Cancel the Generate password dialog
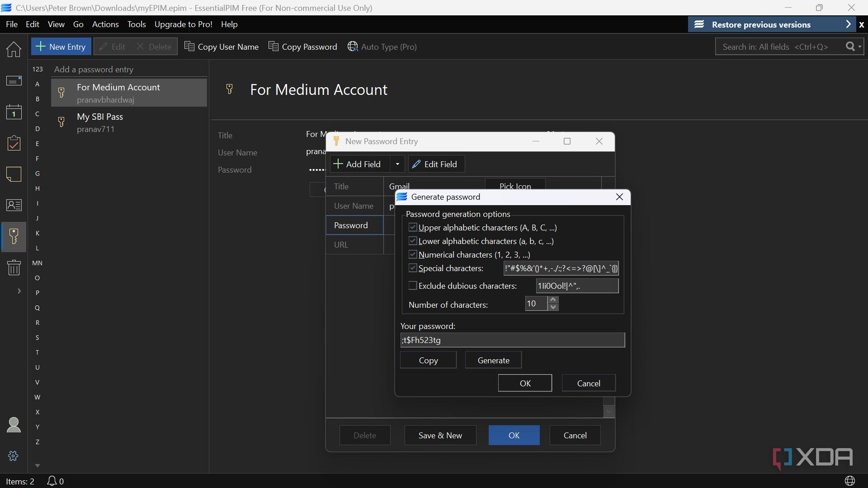868x488 pixels. click(x=589, y=383)
